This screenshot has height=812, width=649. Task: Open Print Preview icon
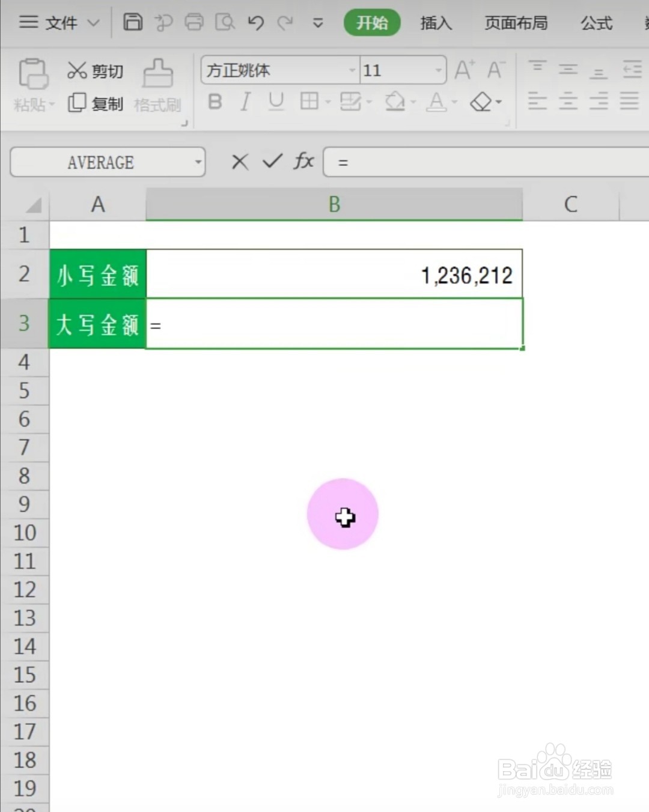pyautogui.click(x=225, y=23)
